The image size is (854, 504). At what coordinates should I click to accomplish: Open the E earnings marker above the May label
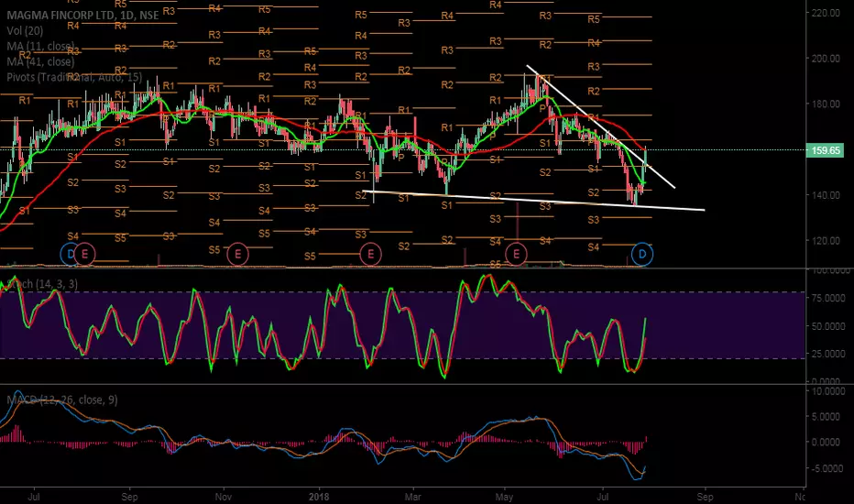coord(516,254)
